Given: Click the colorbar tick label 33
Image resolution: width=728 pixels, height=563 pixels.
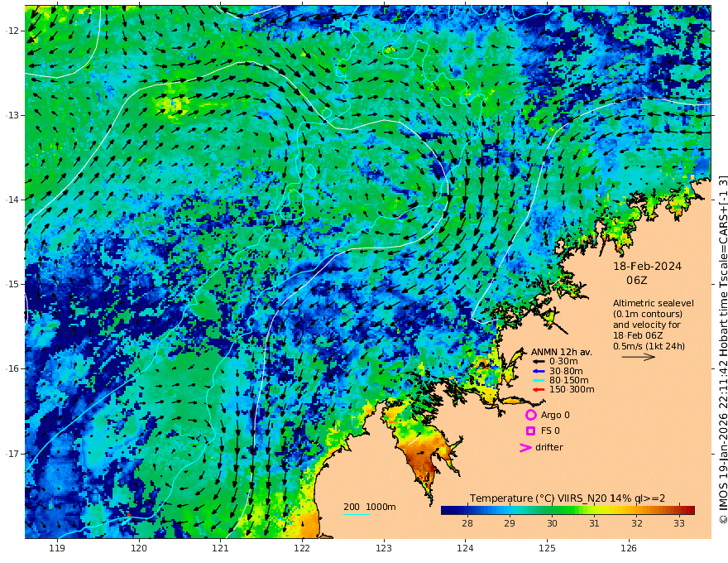Looking at the screenshot, I should (x=679, y=523).
